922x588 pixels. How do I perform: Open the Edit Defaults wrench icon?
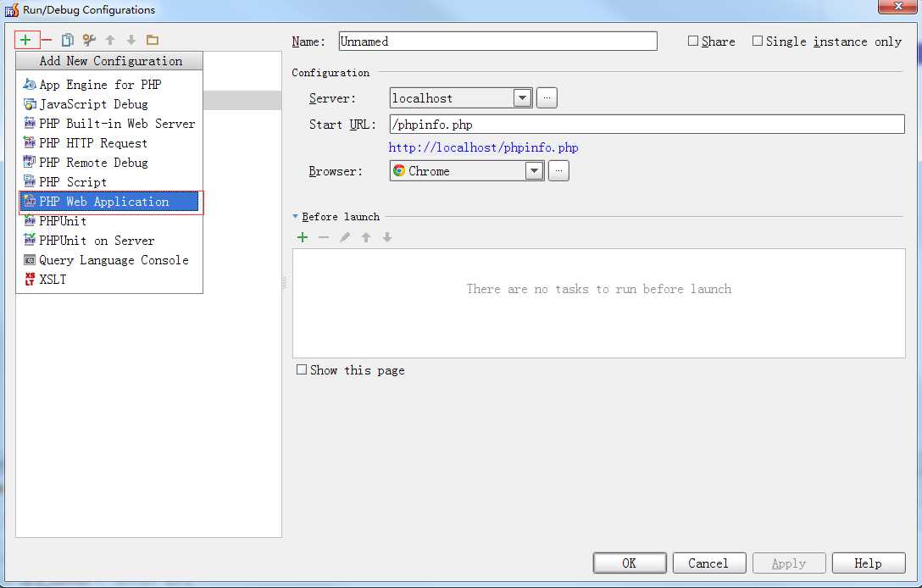[x=89, y=40]
